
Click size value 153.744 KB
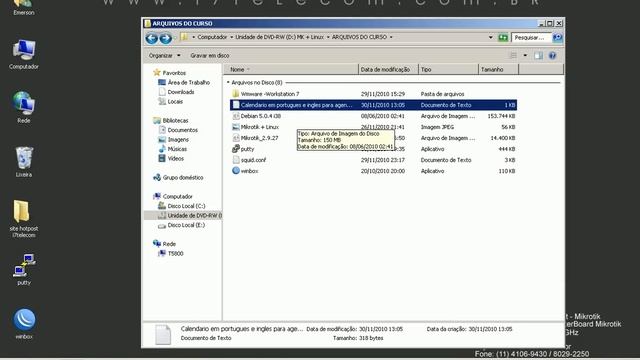pyautogui.click(x=501, y=116)
